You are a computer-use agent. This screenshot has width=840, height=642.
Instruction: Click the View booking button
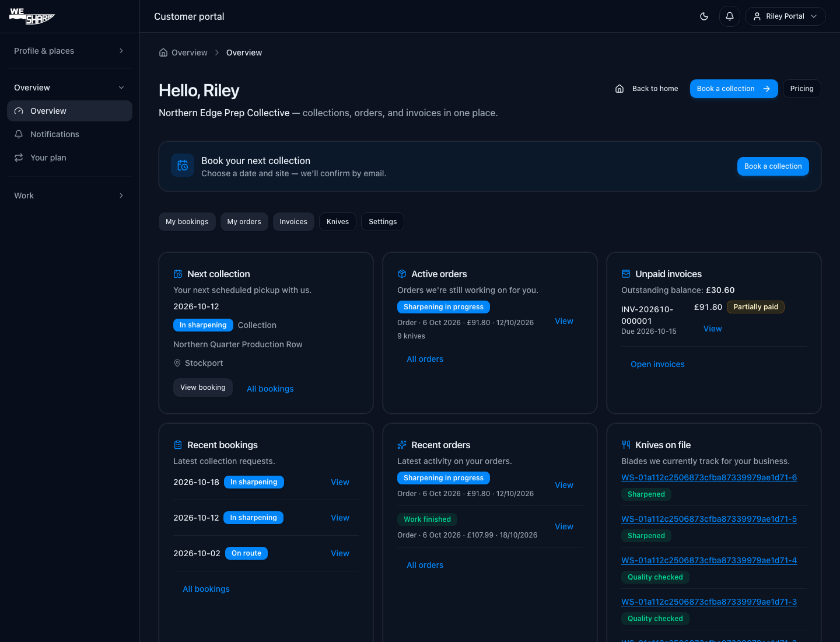coord(203,388)
